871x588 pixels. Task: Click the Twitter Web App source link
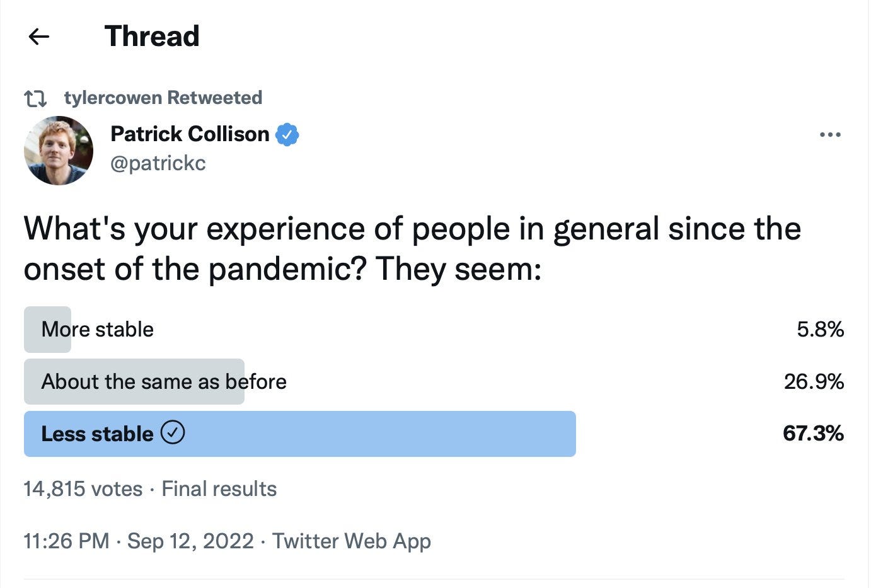click(352, 541)
